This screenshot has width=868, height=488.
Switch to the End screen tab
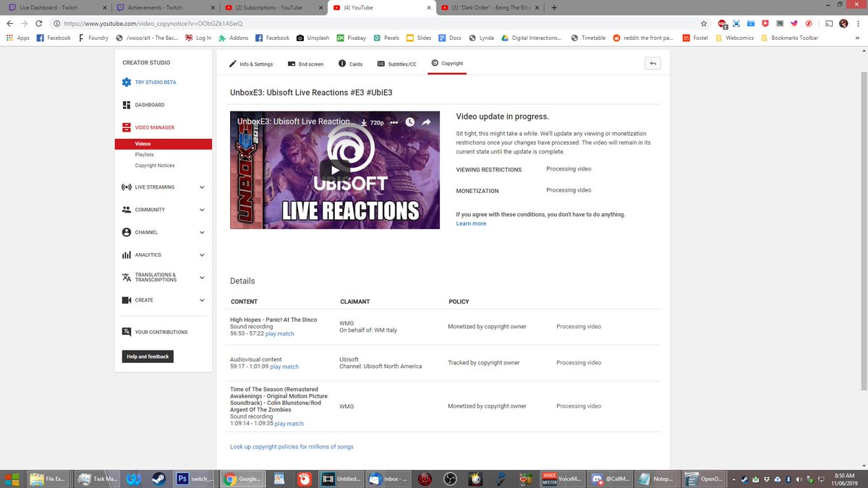coord(305,64)
